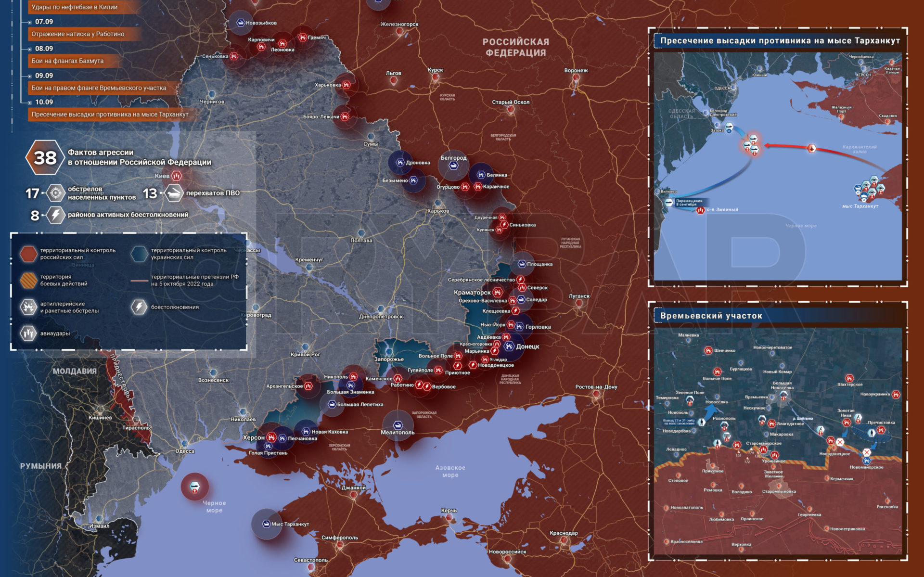The width and height of the screenshot is (924, 577).
Task: Click the clash icon next to Вербовое
Action: tap(426, 386)
